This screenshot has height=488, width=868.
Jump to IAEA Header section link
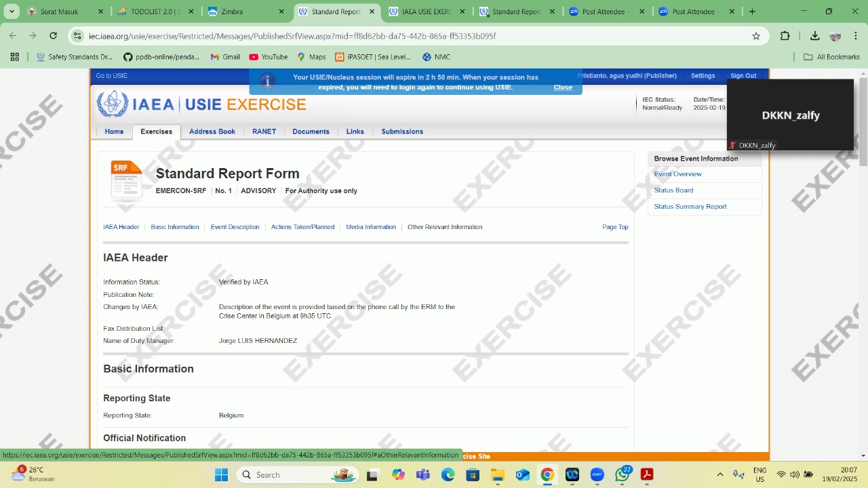tap(121, 227)
